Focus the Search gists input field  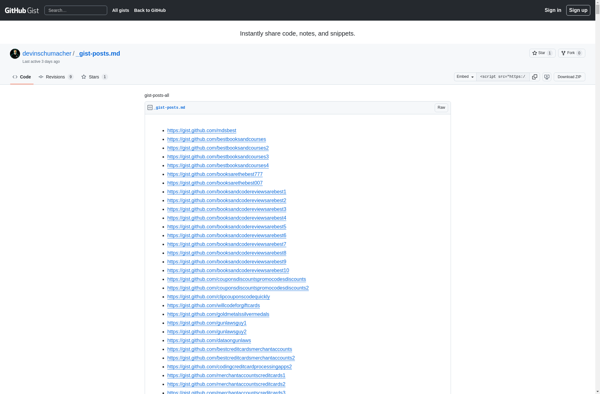pos(76,10)
